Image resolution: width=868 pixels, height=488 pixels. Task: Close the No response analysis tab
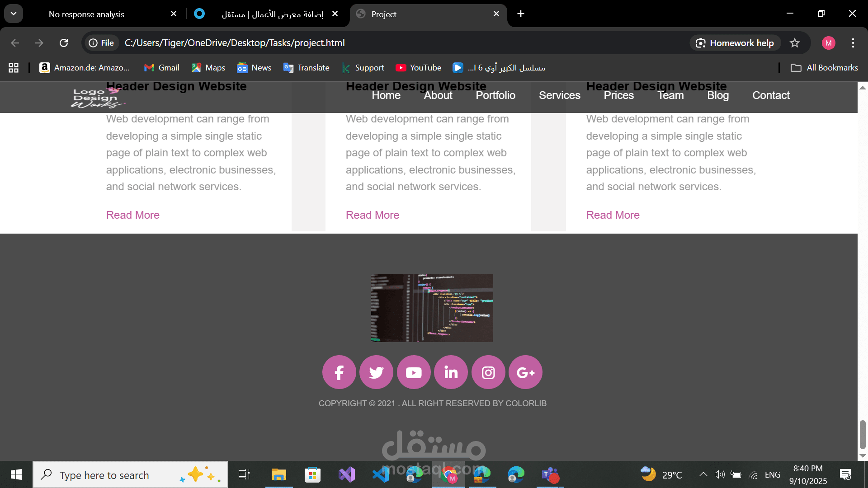tap(174, 14)
